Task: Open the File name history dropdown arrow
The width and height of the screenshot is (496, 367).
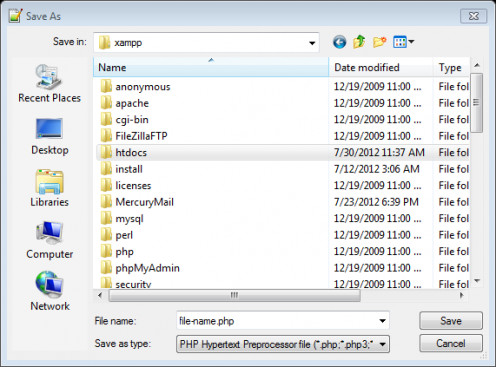Action: (382, 321)
